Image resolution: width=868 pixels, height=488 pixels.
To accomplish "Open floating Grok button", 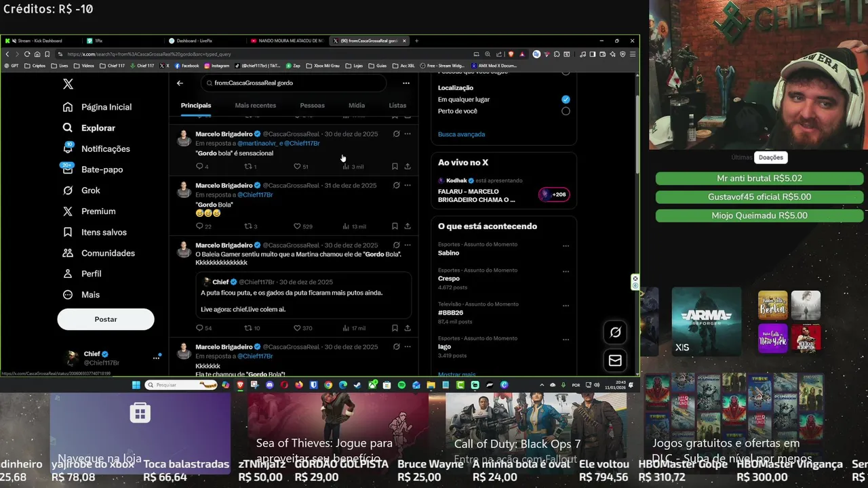I will (x=615, y=332).
